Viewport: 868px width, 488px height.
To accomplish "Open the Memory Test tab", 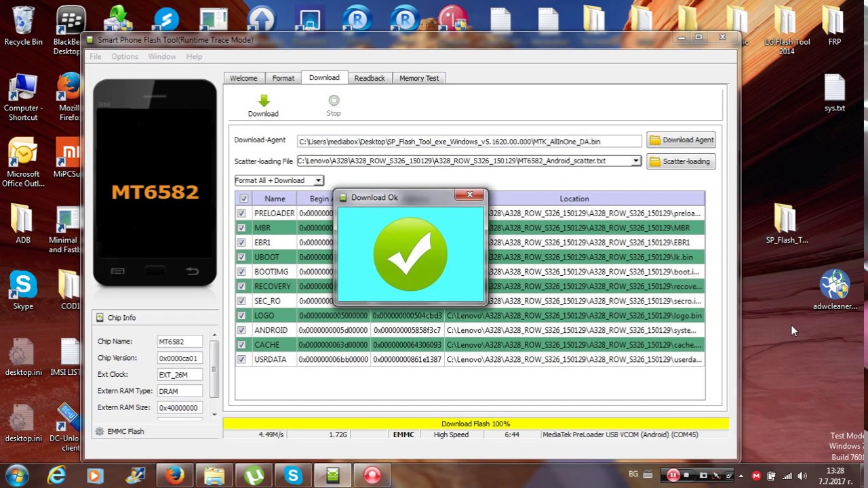I will (419, 78).
